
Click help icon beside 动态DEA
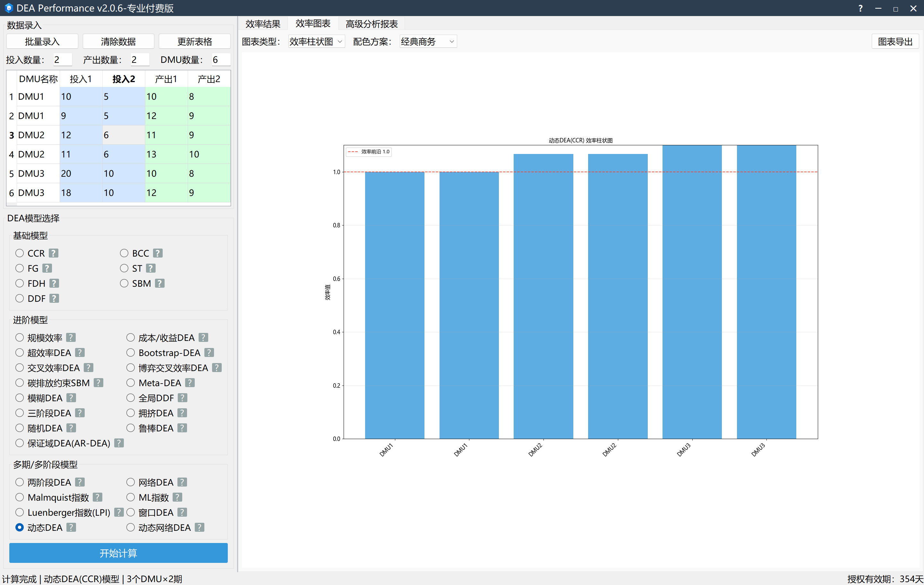71,528
